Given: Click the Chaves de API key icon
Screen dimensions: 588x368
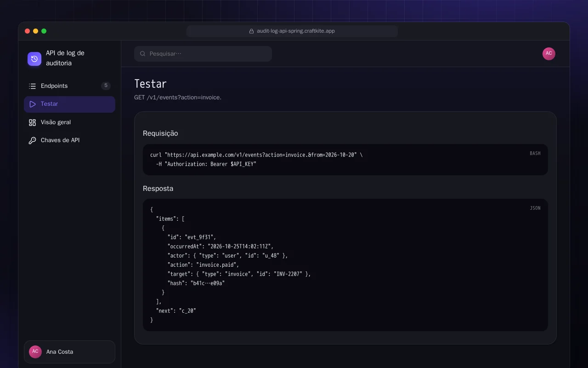Looking at the screenshot, I should 32,140.
